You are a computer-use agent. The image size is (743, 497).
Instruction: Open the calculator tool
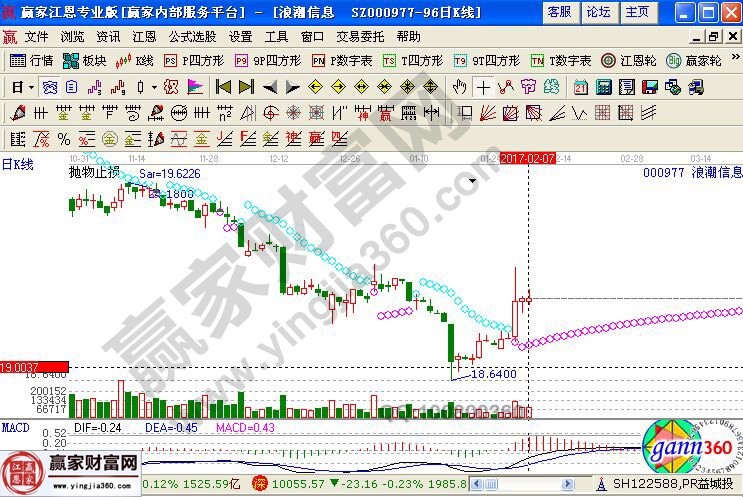(604, 87)
